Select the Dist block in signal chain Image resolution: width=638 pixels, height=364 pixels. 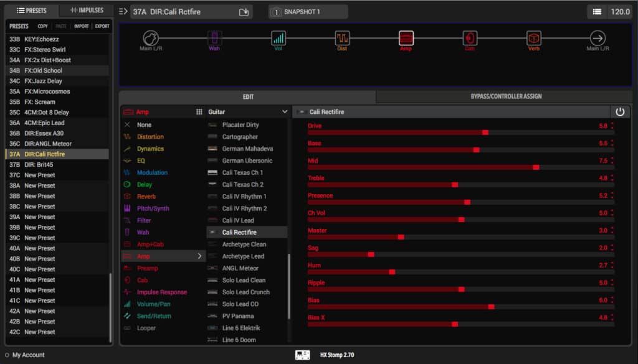point(342,38)
